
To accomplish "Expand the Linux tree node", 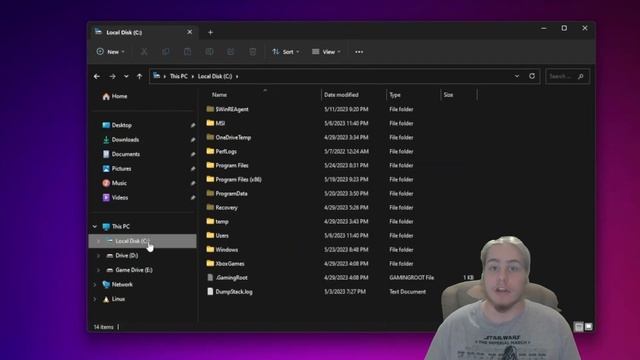I will (x=95, y=299).
